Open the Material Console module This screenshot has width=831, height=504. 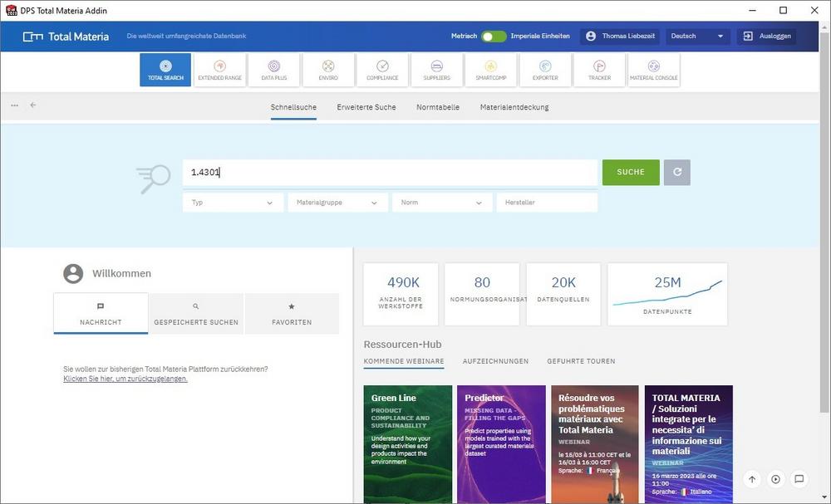click(653, 70)
